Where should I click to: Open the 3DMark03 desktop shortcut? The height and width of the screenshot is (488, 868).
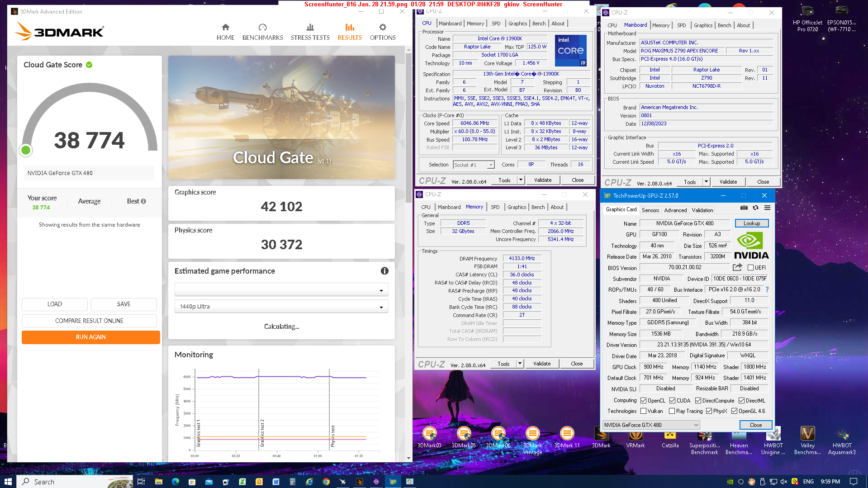click(x=429, y=437)
